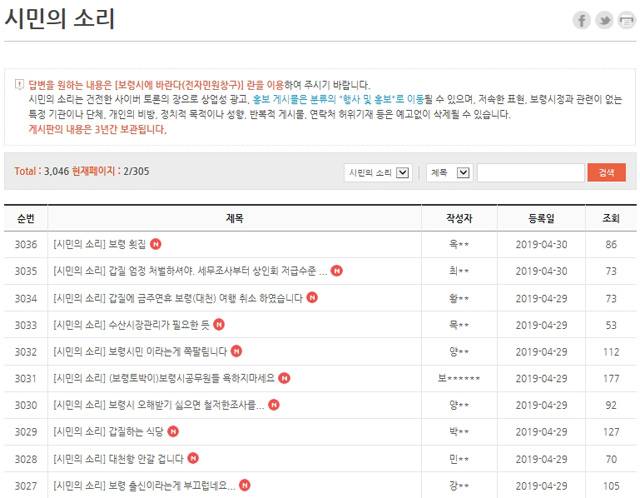Click 순번 column header
Viewport: 640px width, 498px height.
coord(26,218)
